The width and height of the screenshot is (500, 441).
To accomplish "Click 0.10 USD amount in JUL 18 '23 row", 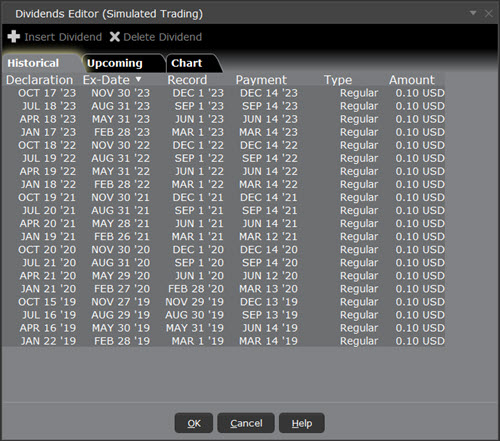I will 420,106.
